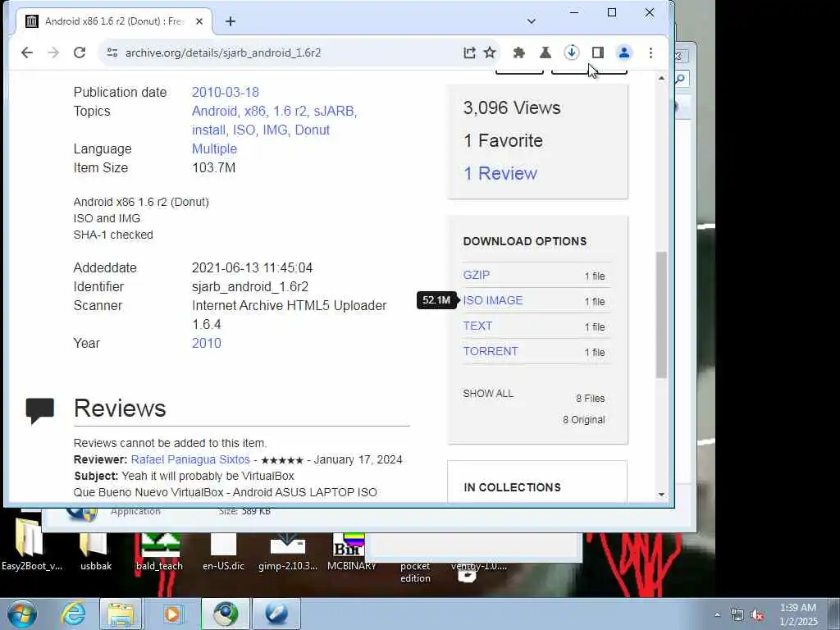The width and height of the screenshot is (840, 630).
Task: Open publication date 2010-03-18 link
Action: 226,92
